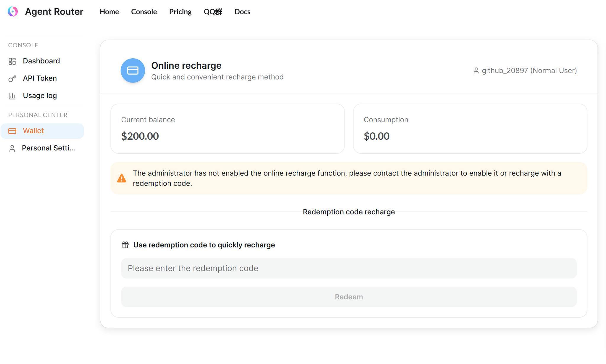Open the Home menu item

click(x=109, y=12)
